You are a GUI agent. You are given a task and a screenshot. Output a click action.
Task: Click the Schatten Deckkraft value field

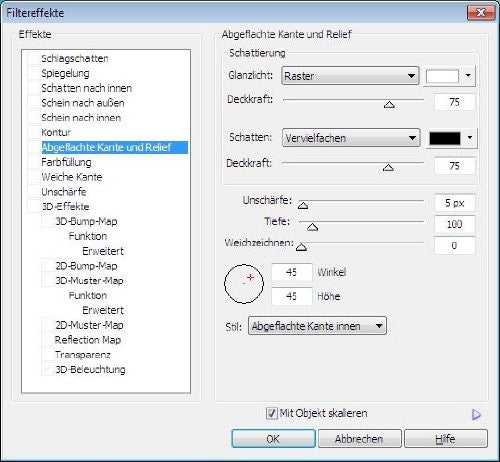click(455, 166)
